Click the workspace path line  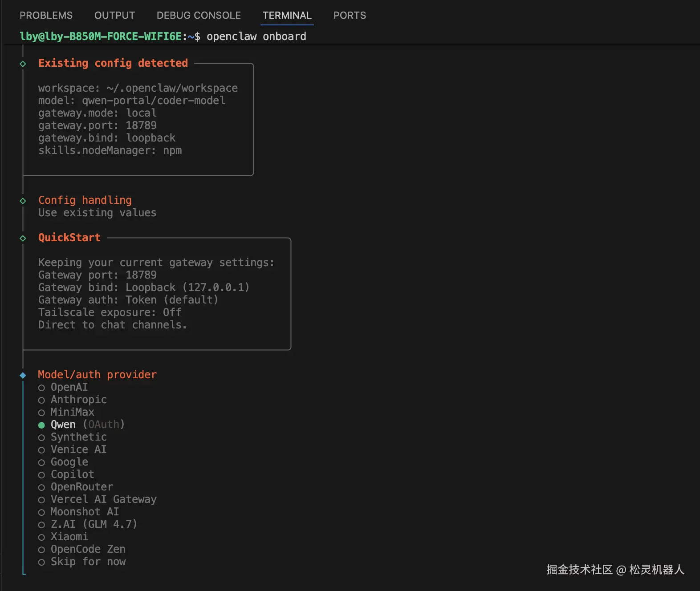138,88
